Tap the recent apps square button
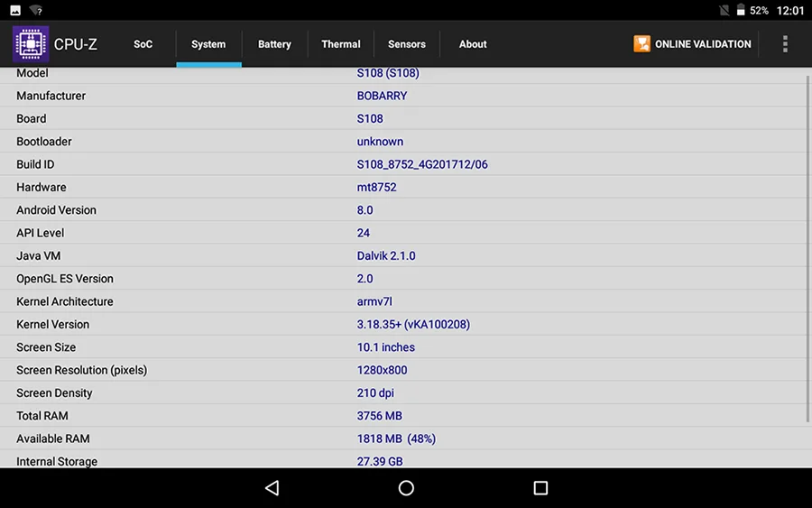This screenshot has height=508, width=812. pyautogui.click(x=540, y=488)
